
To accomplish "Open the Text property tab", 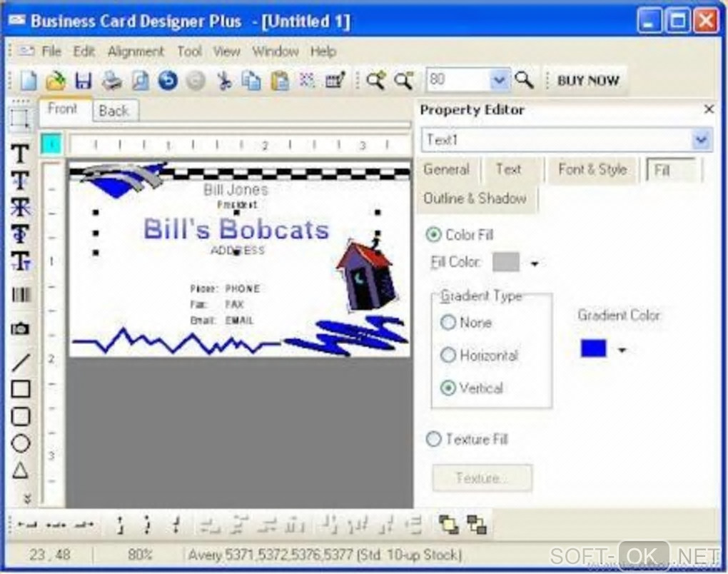I will 509,169.
